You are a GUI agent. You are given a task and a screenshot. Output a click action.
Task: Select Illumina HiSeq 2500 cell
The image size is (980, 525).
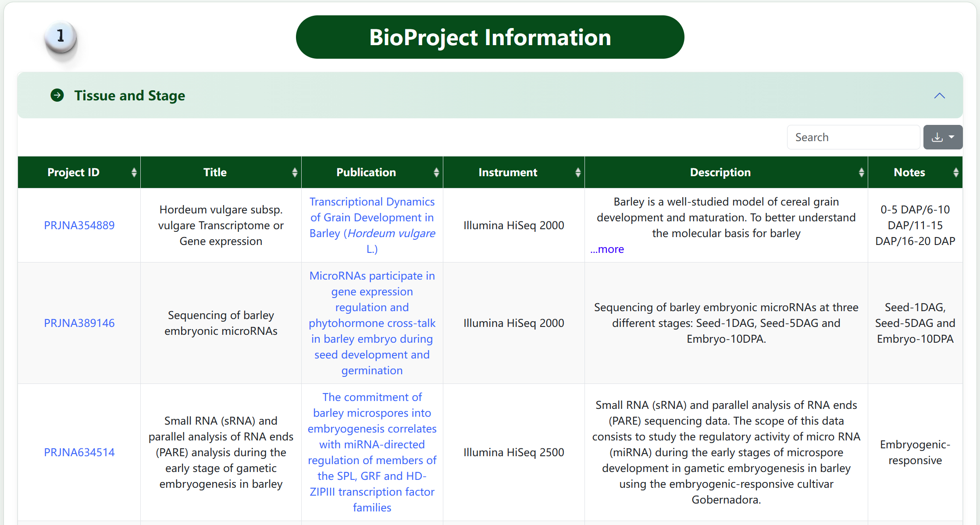click(514, 452)
